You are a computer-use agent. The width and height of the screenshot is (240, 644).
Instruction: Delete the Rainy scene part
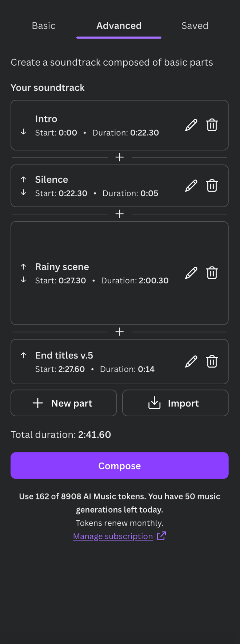pyautogui.click(x=212, y=273)
